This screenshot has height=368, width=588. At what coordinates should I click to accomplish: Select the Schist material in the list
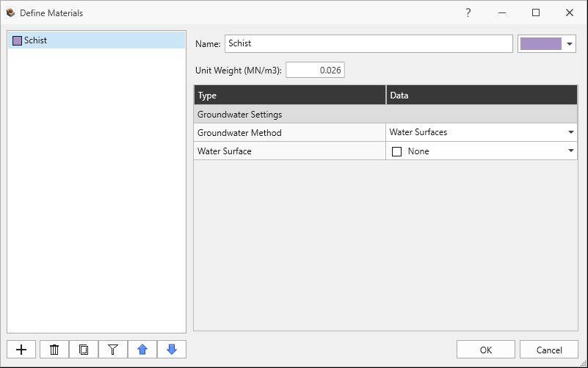[x=96, y=40]
